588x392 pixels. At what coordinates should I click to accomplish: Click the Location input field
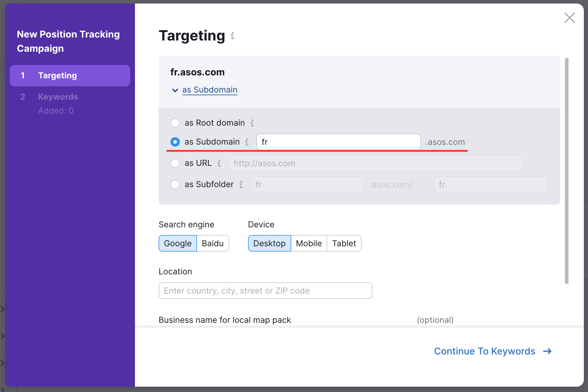coord(266,291)
